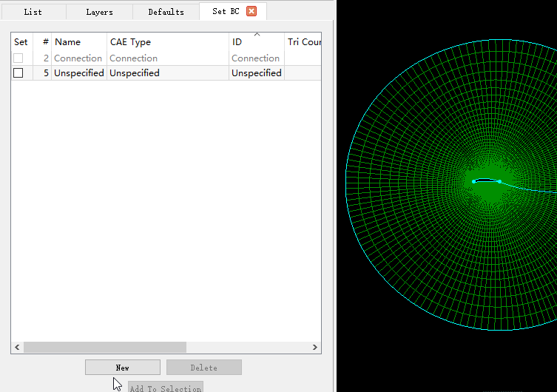Click the Tri Count column header
This screenshot has width=557, height=392.
point(303,42)
